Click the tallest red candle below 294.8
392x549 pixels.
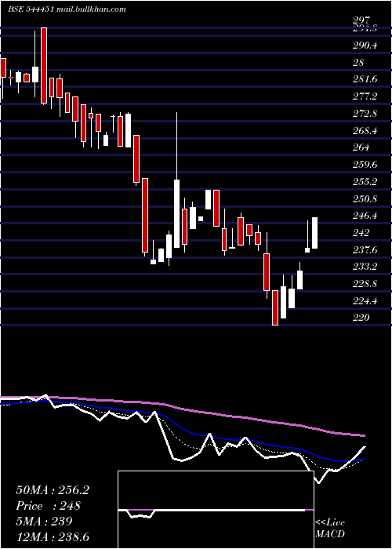pos(44,65)
